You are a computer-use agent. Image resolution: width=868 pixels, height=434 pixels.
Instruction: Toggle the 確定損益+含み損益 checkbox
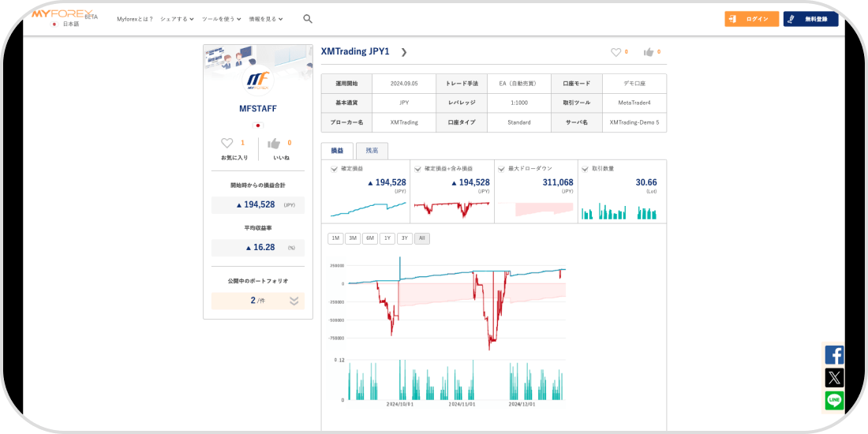coord(417,169)
